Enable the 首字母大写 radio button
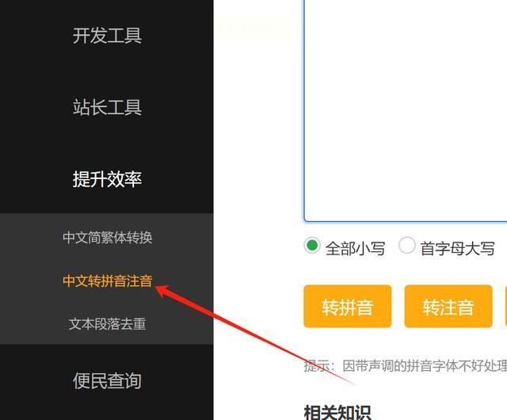The height and width of the screenshot is (420, 507). (x=406, y=246)
